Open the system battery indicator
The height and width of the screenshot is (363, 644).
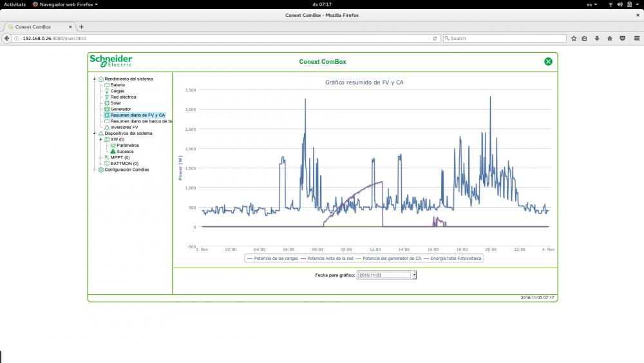tap(629, 5)
